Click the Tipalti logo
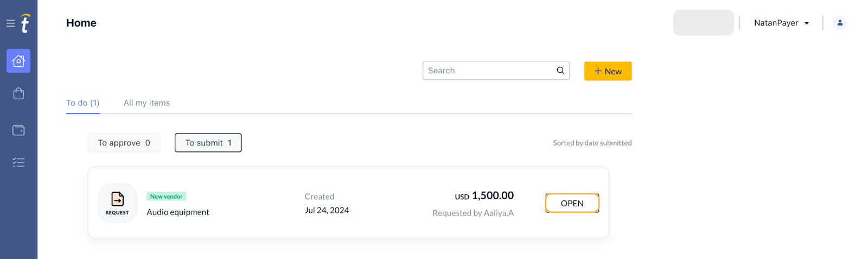This screenshot has height=259, width=868. (x=25, y=23)
